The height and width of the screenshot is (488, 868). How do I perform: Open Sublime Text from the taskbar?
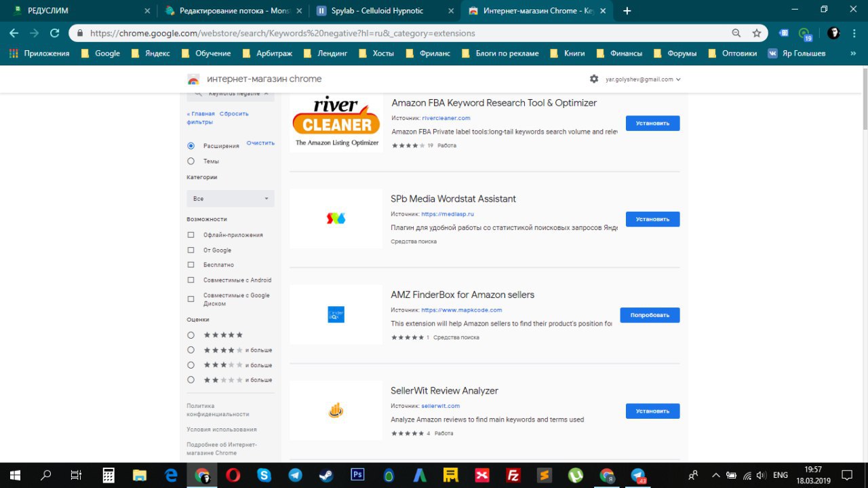[x=544, y=475]
